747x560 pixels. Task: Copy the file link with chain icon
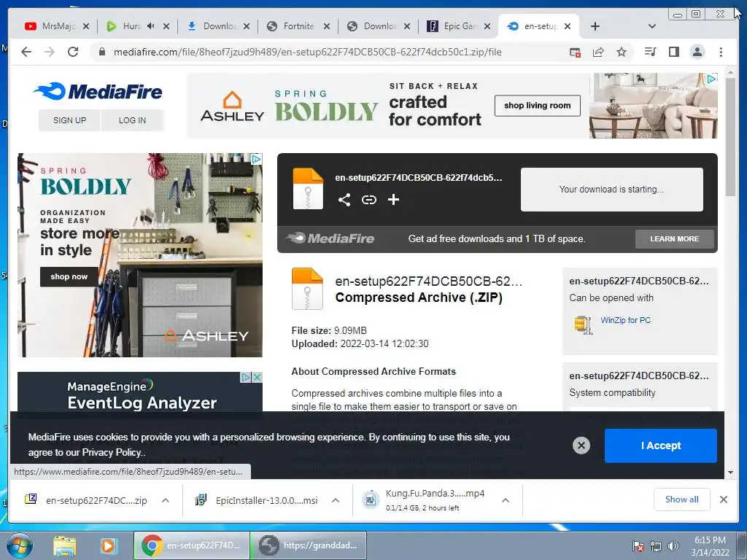pyautogui.click(x=368, y=200)
